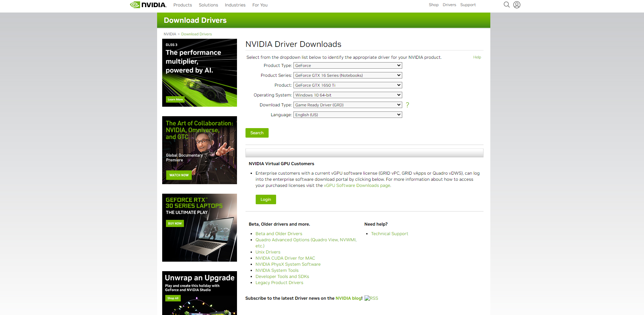
Task: Open the Products menu
Action: 183,5
